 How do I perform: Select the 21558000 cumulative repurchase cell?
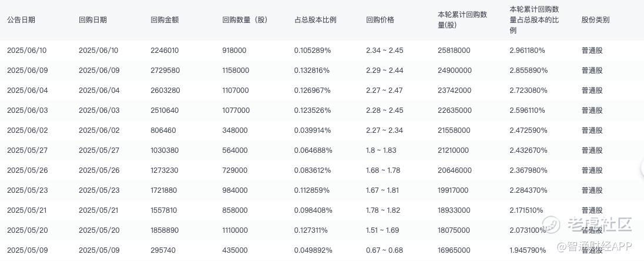click(454, 130)
